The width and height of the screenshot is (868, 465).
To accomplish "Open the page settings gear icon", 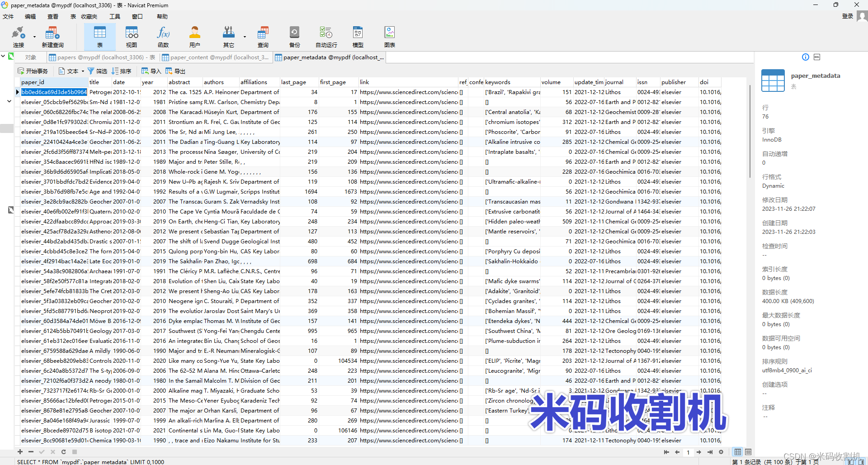I will pos(721,452).
